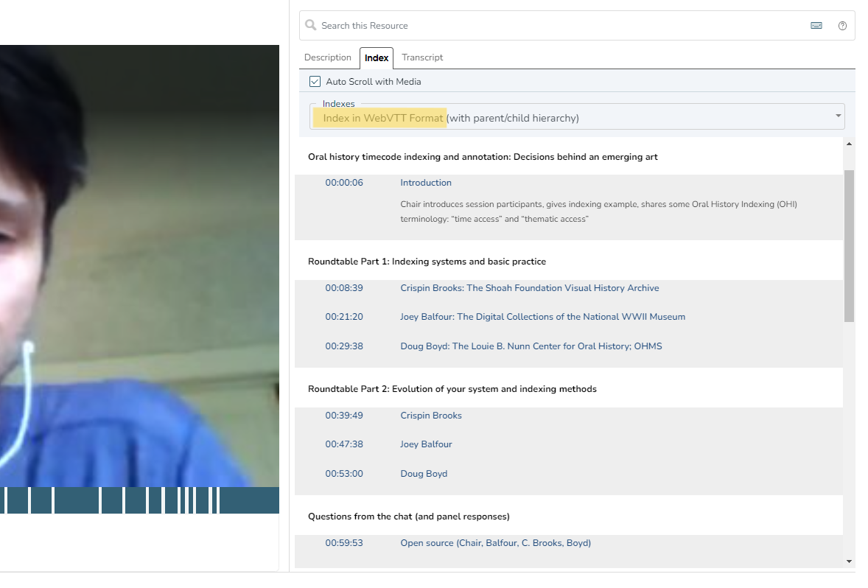The height and width of the screenshot is (588, 868).
Task: Jump to Introduction index entry
Action: 426,183
